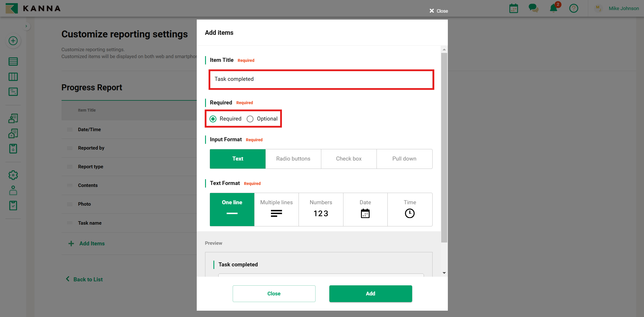The height and width of the screenshot is (317, 644).
Task: Click the help question mark icon
Action: click(x=574, y=8)
